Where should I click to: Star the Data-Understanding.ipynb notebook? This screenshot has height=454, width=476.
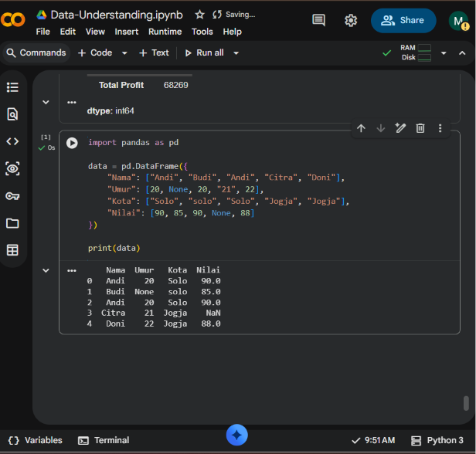(x=199, y=15)
